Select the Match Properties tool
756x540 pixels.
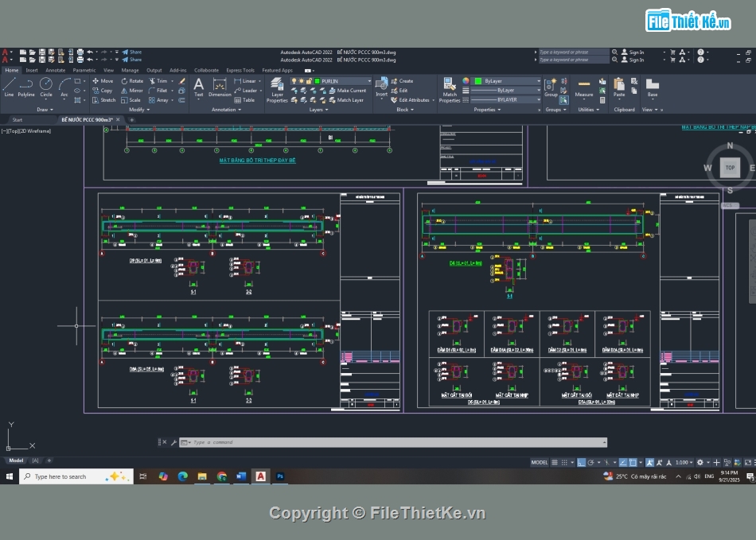point(449,89)
